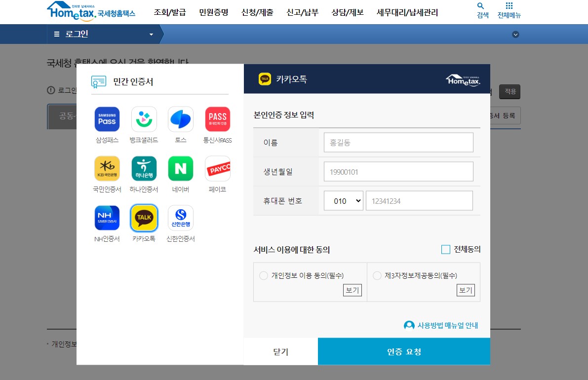Image resolution: width=588 pixels, height=380 pixels.
Task: Open the 010 phone prefix dropdown
Action: (x=344, y=201)
